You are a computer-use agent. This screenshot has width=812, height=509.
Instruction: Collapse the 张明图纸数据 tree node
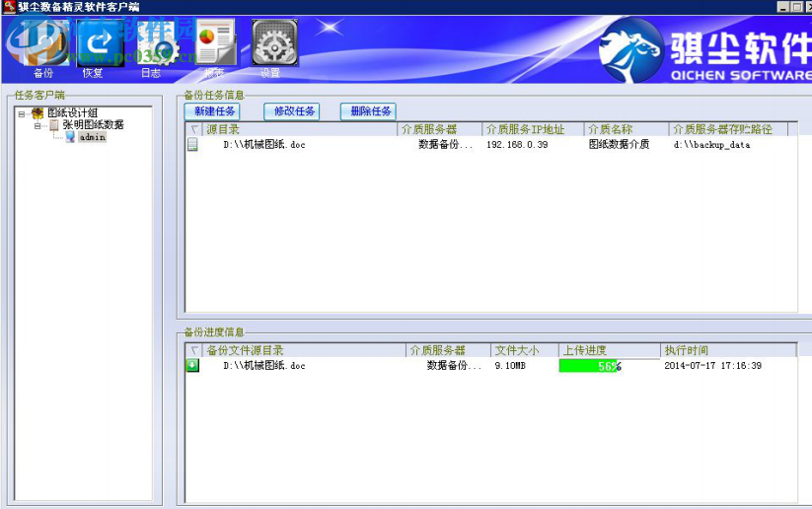click(x=37, y=125)
